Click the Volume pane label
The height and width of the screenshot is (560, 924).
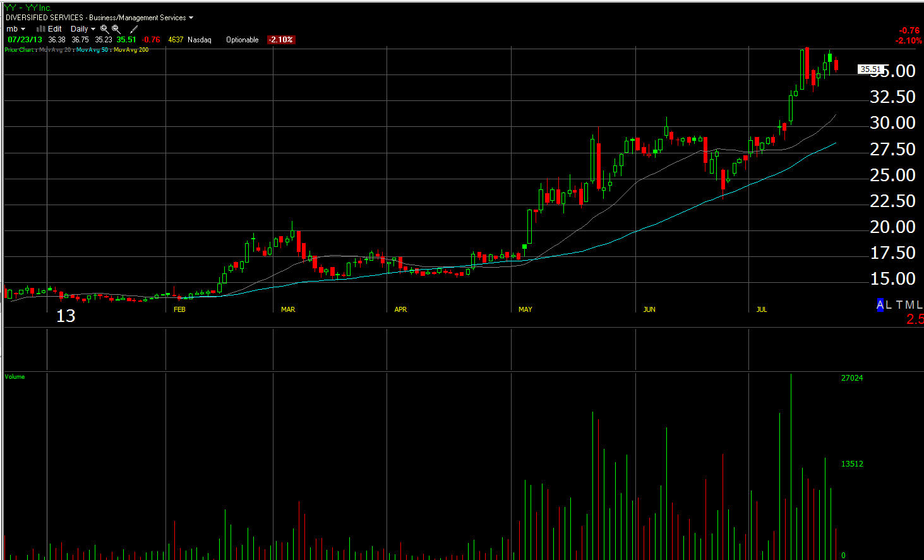pos(15,377)
